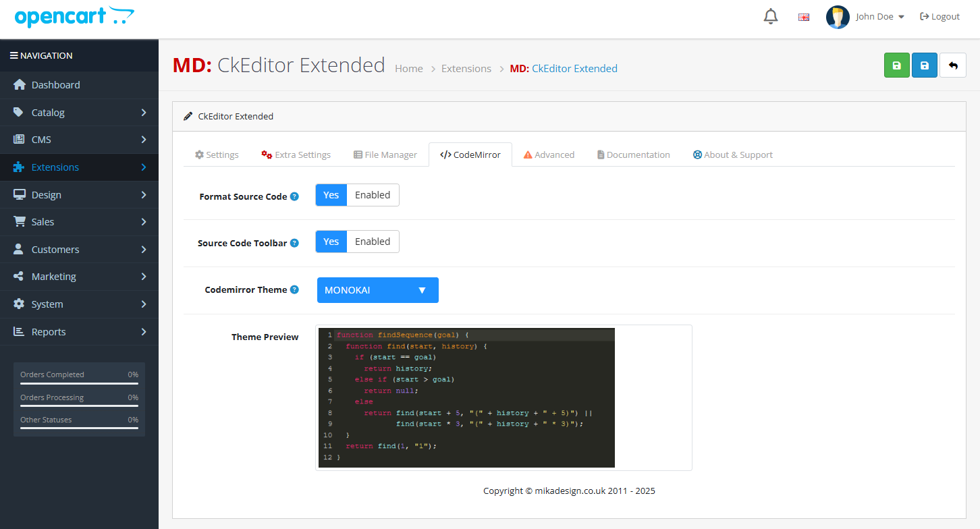The width and height of the screenshot is (980, 529).
Task: Click the back arrow button
Action: pyautogui.click(x=953, y=65)
